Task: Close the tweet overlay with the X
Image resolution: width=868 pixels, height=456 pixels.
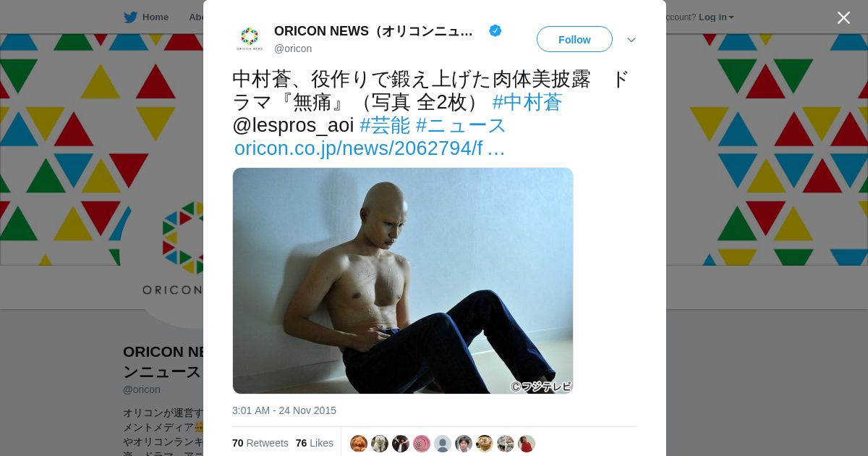Action: (x=843, y=17)
